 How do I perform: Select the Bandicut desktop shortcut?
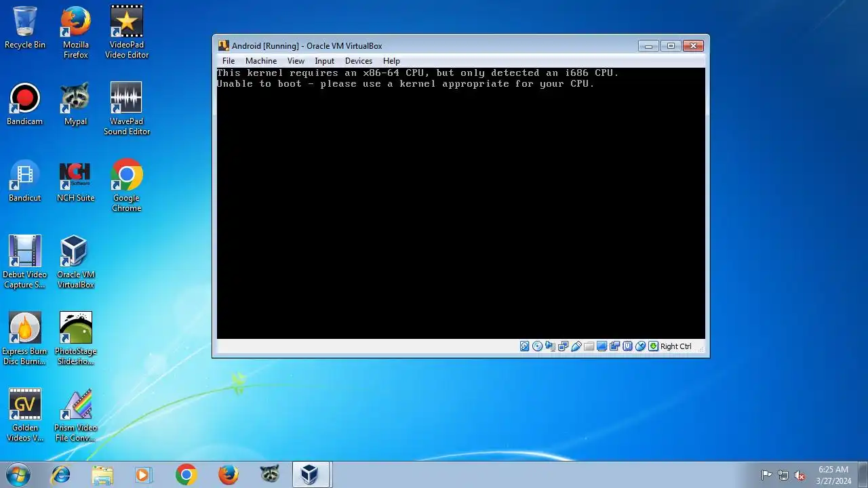coord(25,181)
